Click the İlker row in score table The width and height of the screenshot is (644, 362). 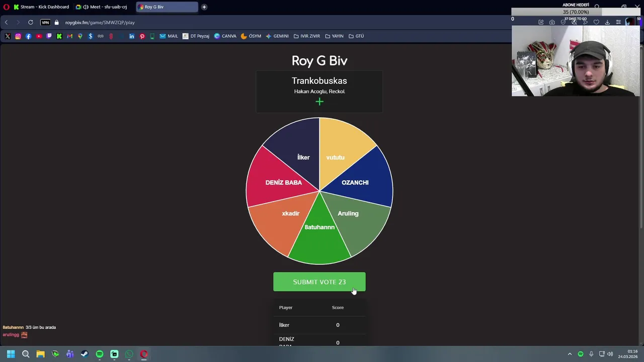319,325
